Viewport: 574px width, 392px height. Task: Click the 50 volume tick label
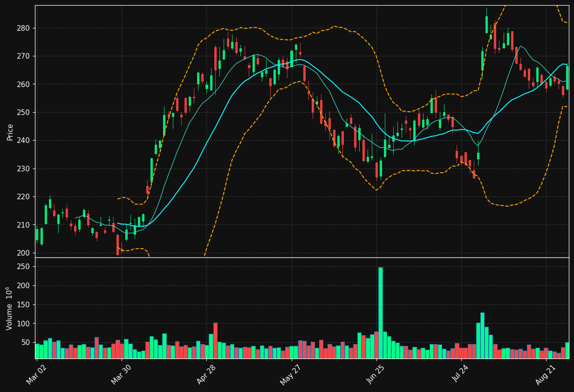[x=26, y=343]
